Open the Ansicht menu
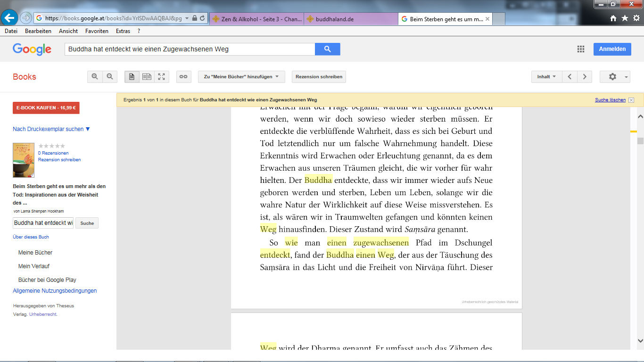The image size is (644, 362). click(x=68, y=31)
